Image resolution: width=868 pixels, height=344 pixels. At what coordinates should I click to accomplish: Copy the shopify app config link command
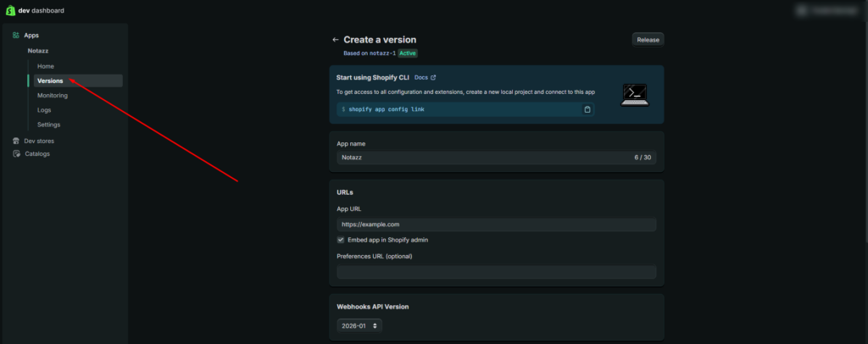587,109
